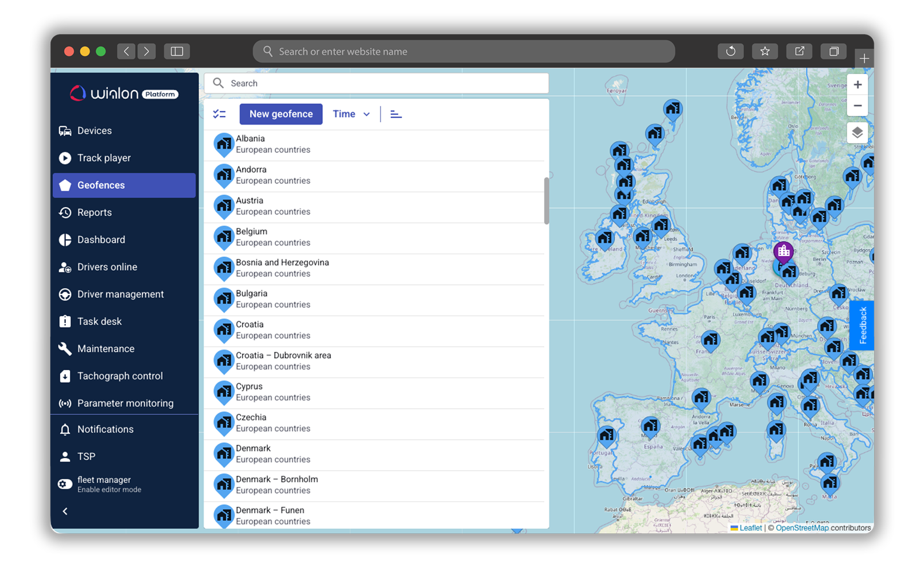Select Denmark – Bornholm geofence
Image resolution: width=924 pixels, height=571 pixels.
coord(374,485)
